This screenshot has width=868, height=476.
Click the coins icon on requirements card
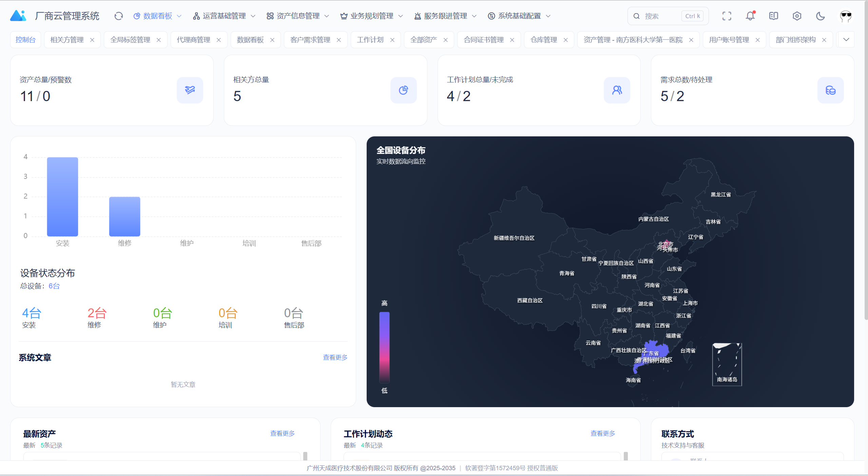[x=830, y=90]
